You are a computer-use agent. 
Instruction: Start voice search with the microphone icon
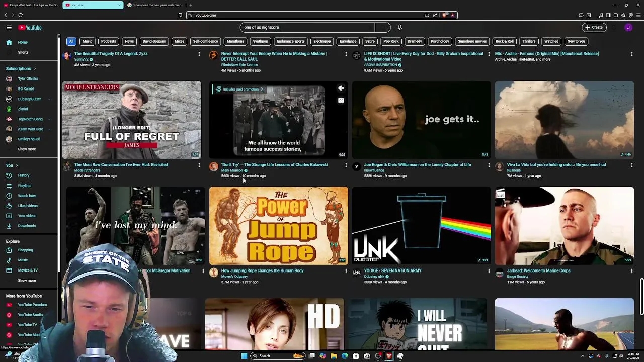coord(400,27)
